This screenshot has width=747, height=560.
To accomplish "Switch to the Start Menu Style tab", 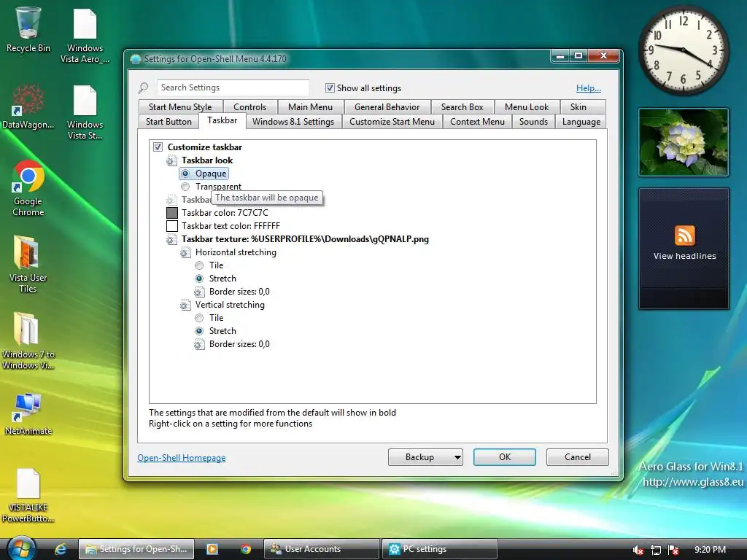I will 180,107.
